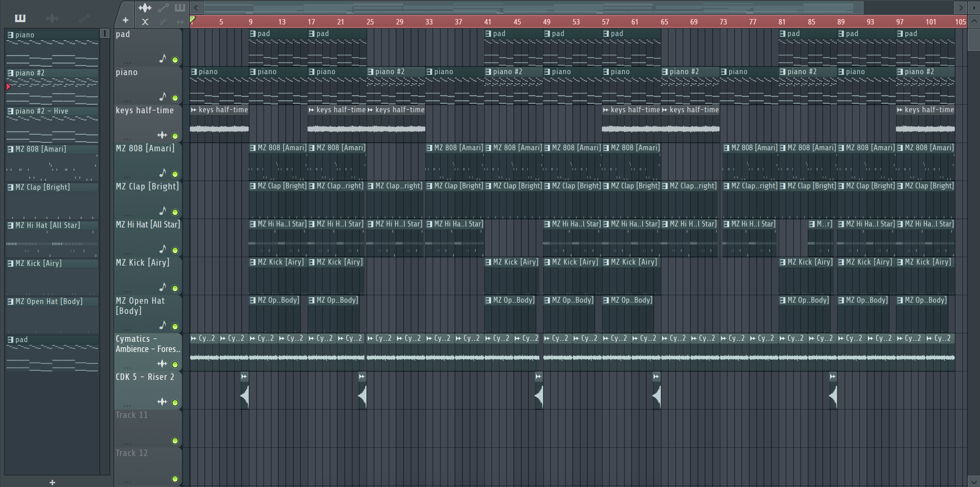Open menu of pad clip at bar 9
The width and height of the screenshot is (980, 487).
(x=252, y=33)
